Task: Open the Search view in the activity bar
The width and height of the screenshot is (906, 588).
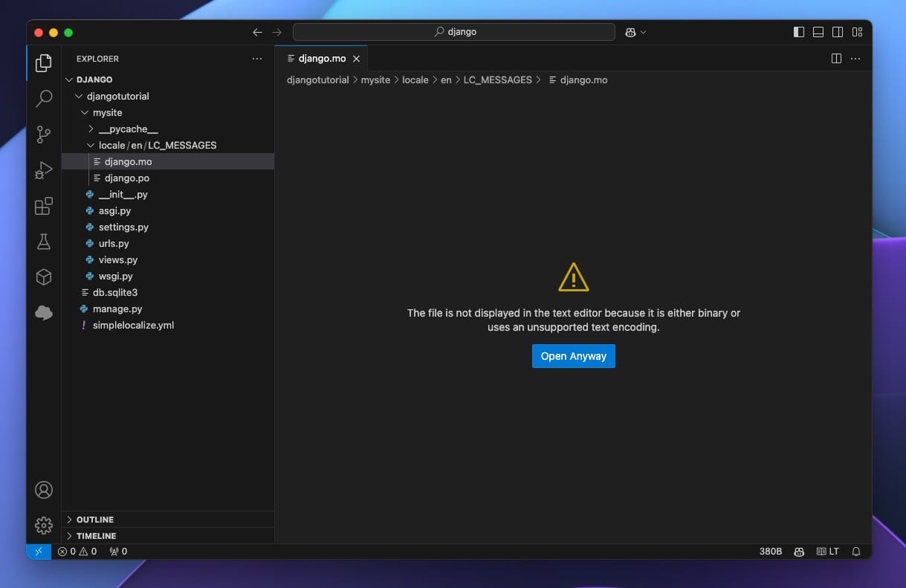Action: tap(44, 98)
